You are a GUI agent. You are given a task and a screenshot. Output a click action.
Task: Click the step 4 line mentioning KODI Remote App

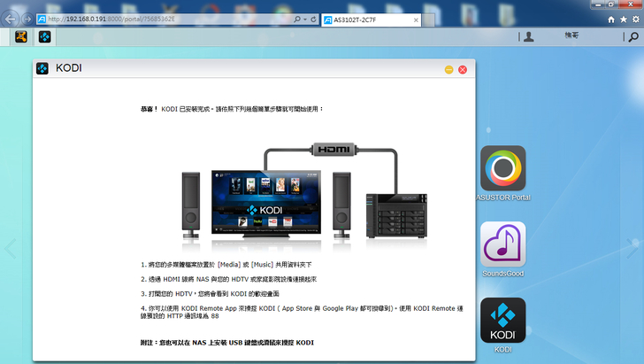coord(302,312)
